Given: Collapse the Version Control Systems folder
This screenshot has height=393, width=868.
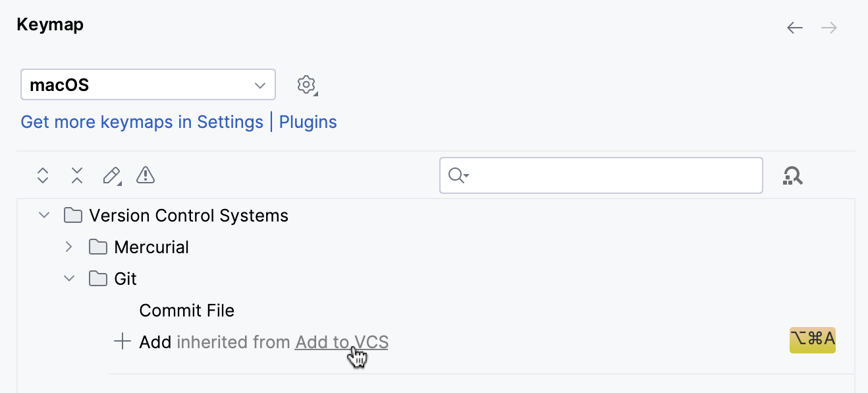Looking at the screenshot, I should point(43,215).
